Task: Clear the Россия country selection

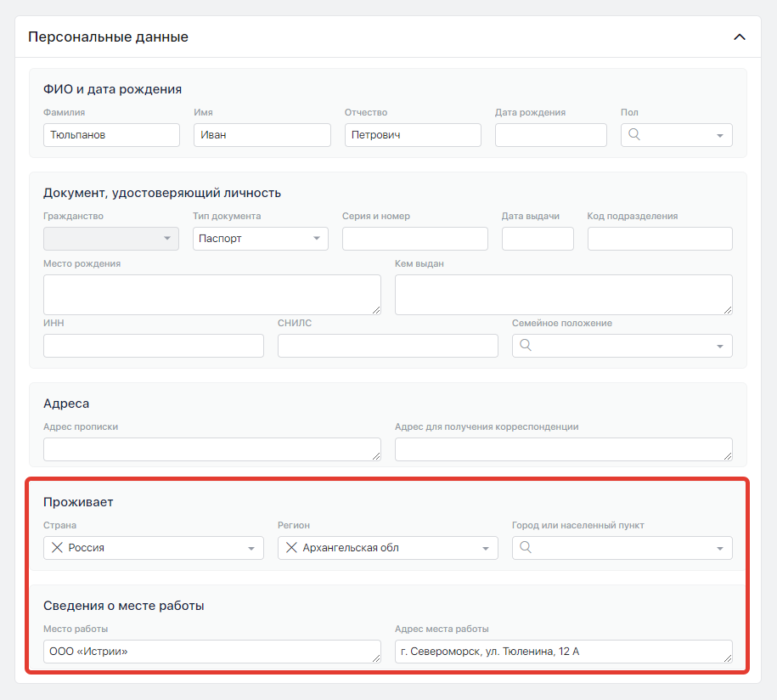Action: [57, 548]
